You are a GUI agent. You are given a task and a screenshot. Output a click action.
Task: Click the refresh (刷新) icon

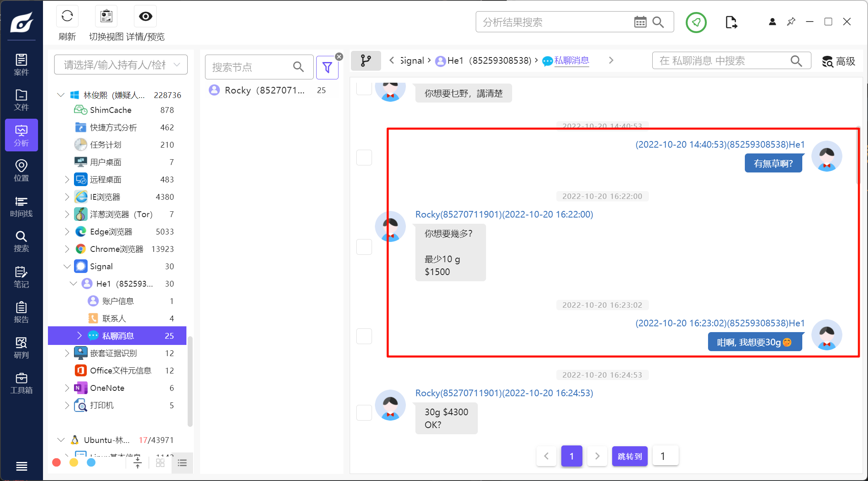(x=67, y=17)
